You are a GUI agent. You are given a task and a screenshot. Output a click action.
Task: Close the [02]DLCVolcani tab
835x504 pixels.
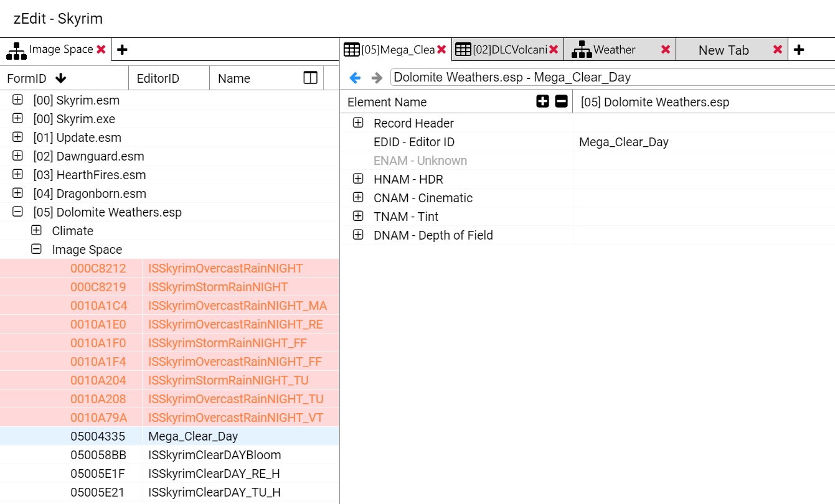pyautogui.click(x=554, y=50)
